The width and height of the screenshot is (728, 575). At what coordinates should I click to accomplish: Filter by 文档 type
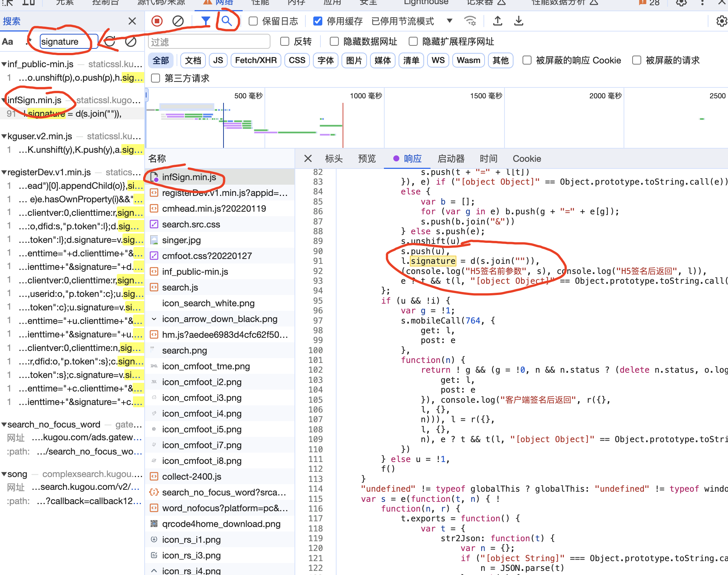click(193, 60)
